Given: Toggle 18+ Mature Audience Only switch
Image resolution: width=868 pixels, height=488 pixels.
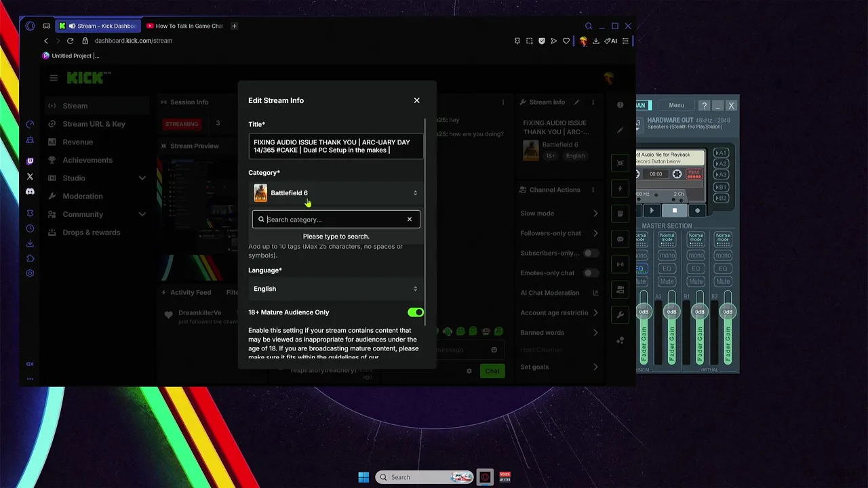Looking at the screenshot, I should [x=416, y=312].
